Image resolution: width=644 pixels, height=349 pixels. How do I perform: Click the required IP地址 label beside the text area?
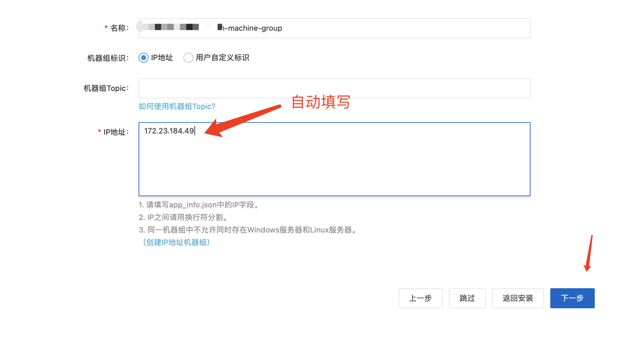[116, 132]
